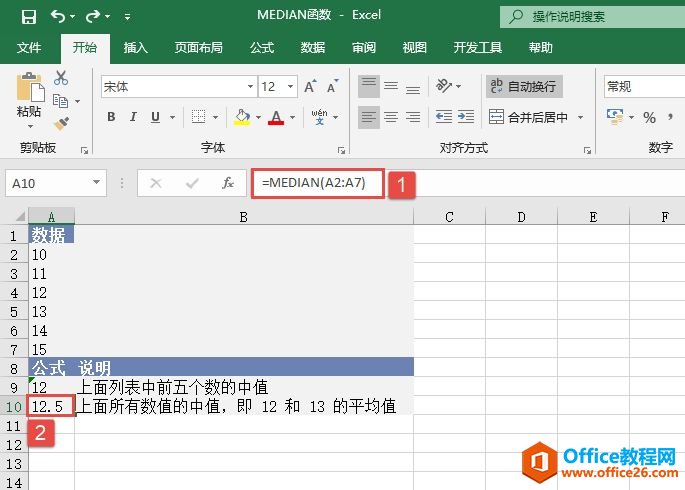Open the 插入 ribbon tab
This screenshot has width=685, height=490.
click(x=136, y=47)
